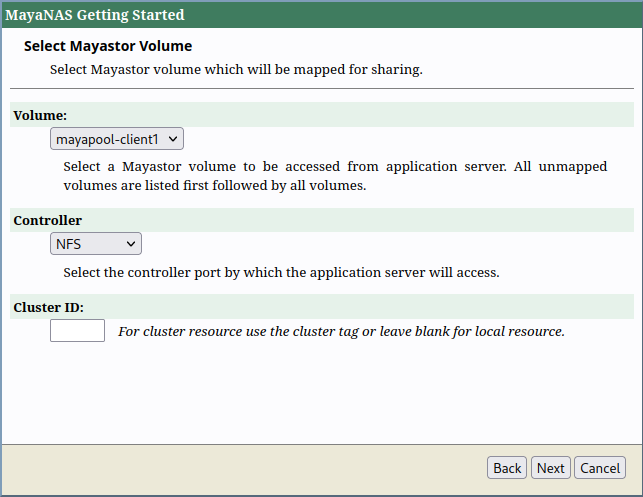This screenshot has width=643, height=497.
Task: Click the Volume section label
Action: click(x=40, y=116)
